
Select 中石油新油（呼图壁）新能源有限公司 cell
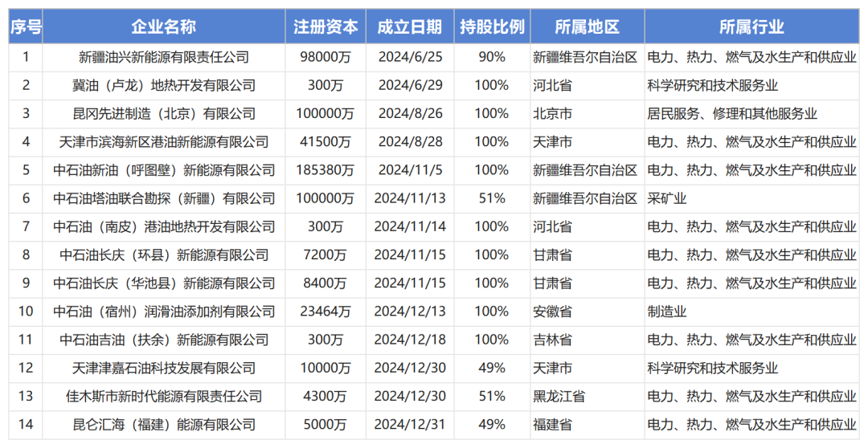click(164, 170)
